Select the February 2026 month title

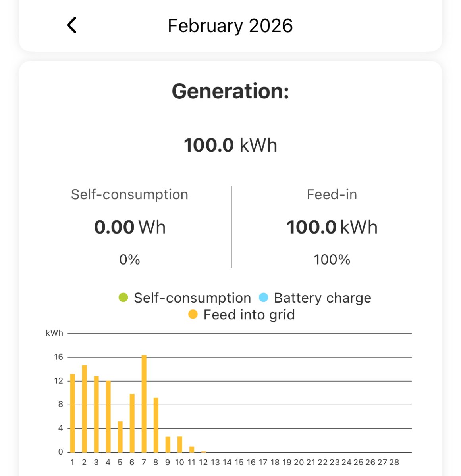230,26
